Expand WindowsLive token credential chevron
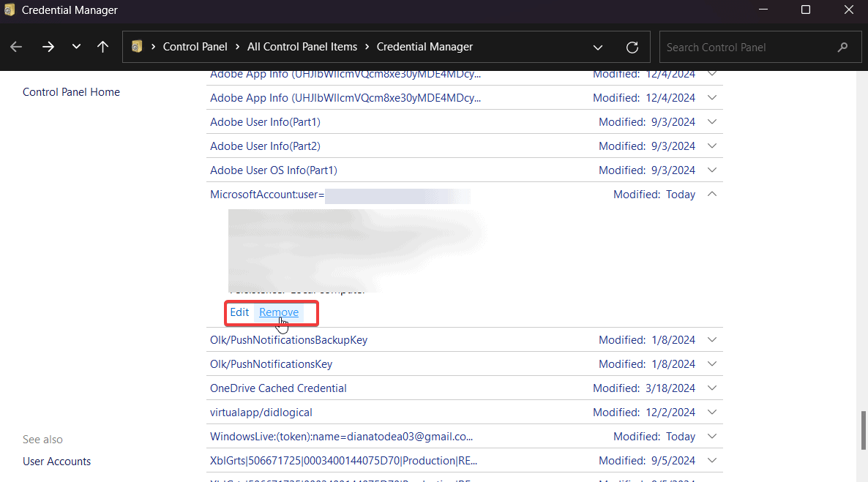 (712, 437)
